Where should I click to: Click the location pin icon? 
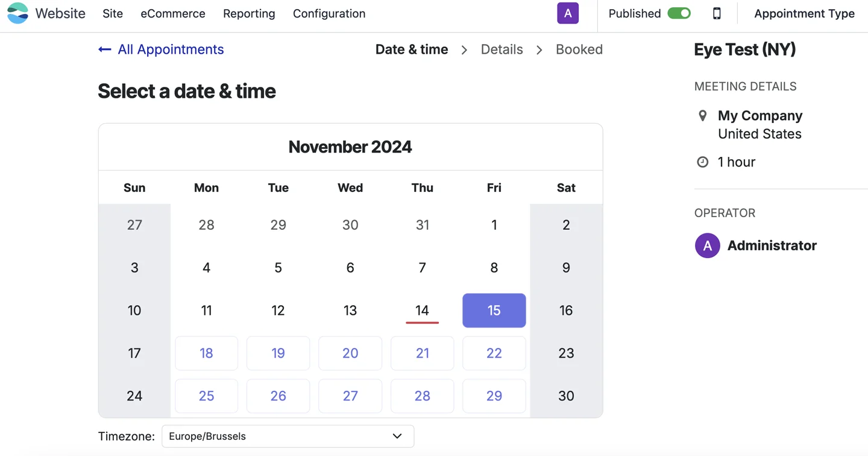[702, 116]
